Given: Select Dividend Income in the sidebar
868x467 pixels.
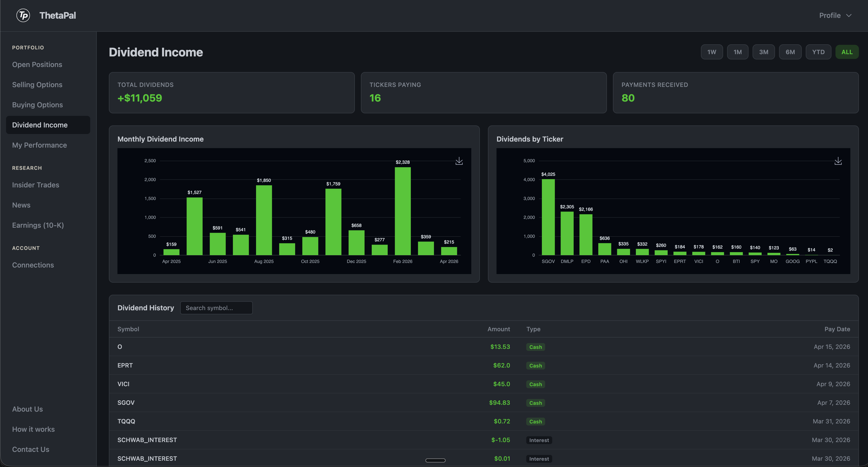Looking at the screenshot, I should coord(48,125).
